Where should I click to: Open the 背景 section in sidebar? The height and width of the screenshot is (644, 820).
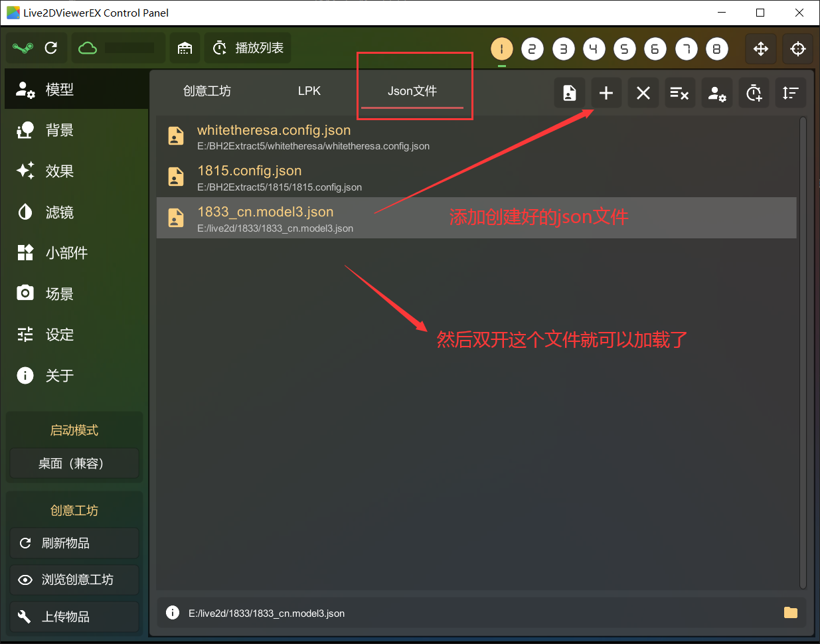[76, 130]
